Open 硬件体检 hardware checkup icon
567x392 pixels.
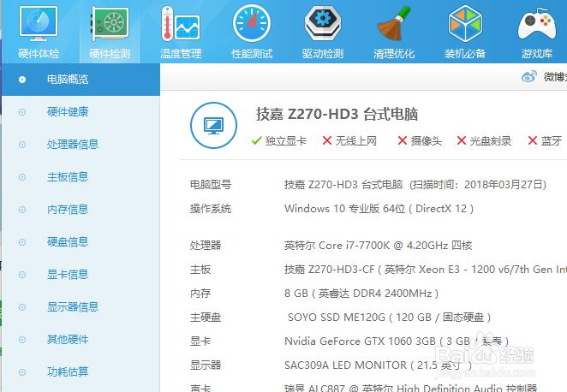coord(39,24)
